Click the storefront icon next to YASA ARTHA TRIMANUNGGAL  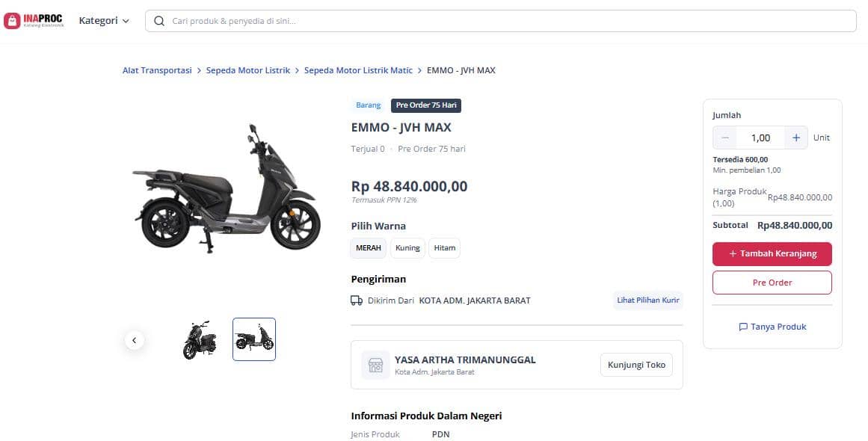tap(375, 365)
